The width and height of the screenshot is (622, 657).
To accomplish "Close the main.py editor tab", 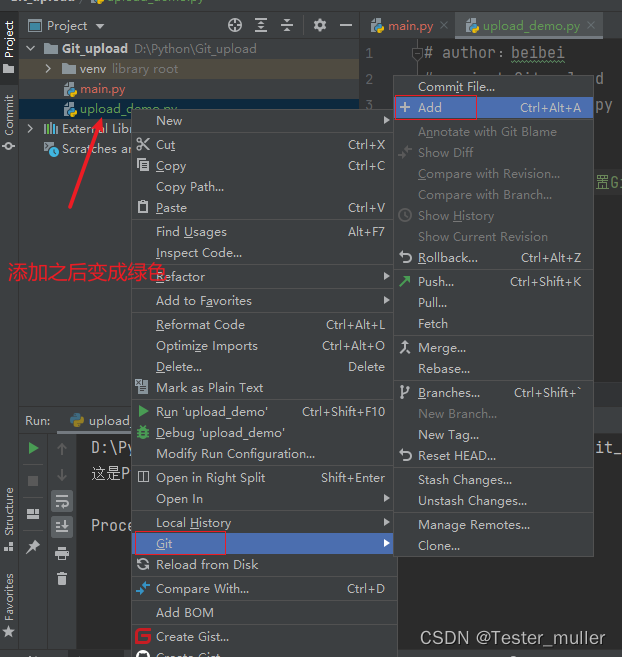I will coord(444,26).
